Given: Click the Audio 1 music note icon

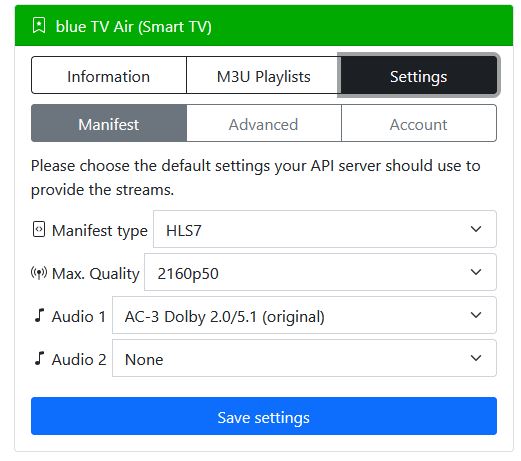Looking at the screenshot, I should 39,315.
